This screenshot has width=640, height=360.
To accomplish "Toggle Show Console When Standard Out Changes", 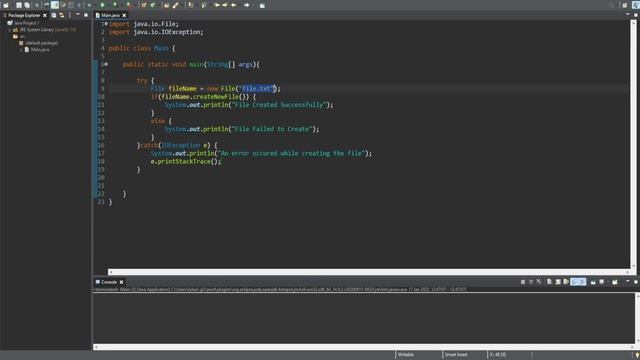I will (574, 282).
